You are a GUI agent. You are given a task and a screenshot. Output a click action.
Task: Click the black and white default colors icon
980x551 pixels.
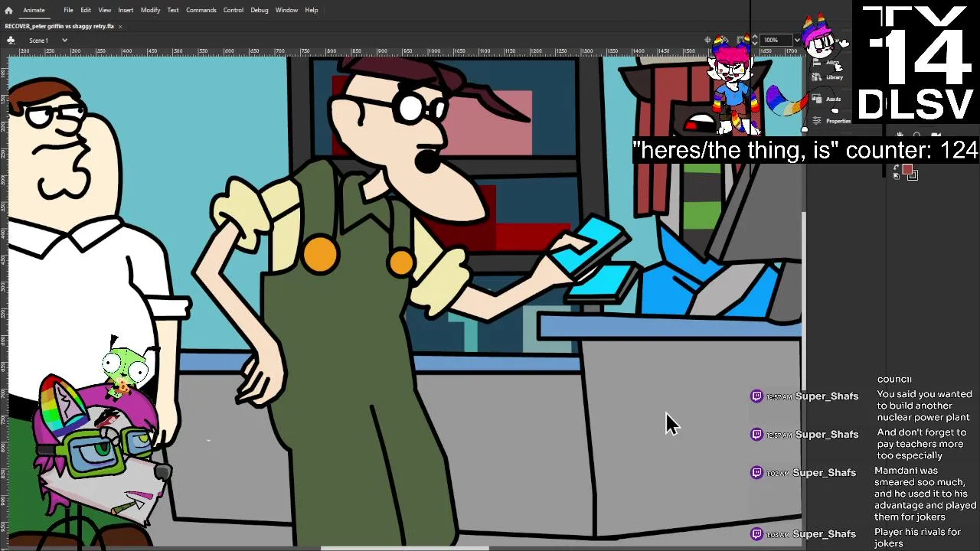click(896, 177)
